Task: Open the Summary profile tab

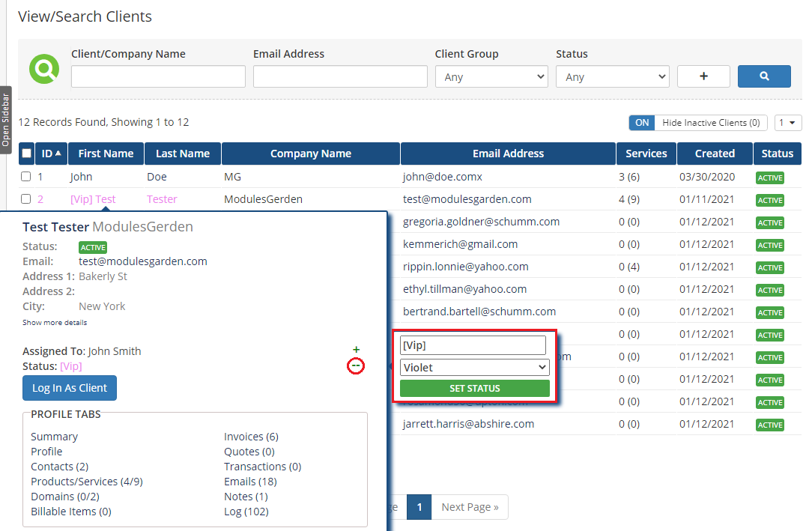Action: click(55, 437)
